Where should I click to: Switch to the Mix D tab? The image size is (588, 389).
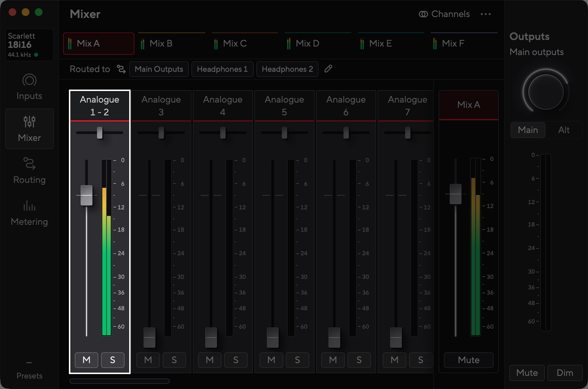(x=318, y=43)
